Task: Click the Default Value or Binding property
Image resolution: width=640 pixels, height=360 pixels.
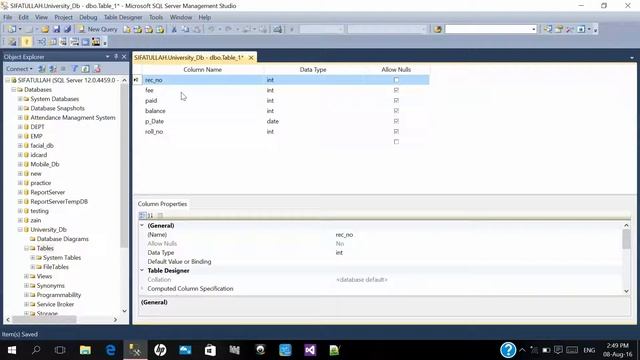Action: (x=179, y=262)
